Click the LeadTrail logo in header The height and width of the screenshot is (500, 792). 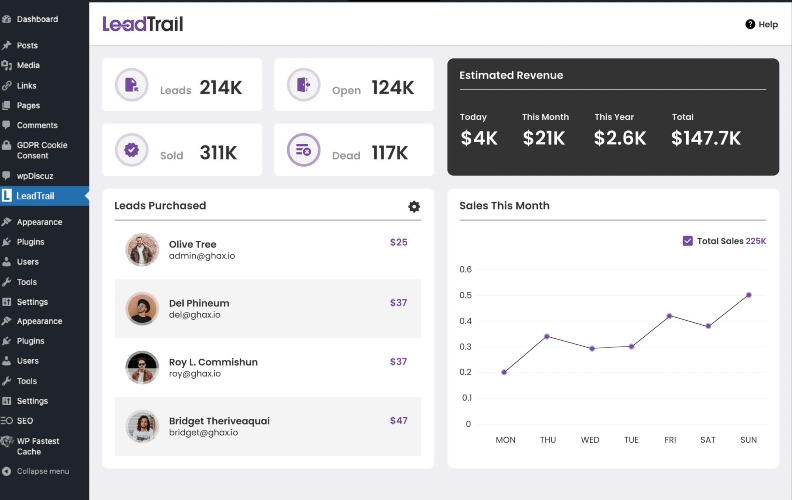[143, 24]
